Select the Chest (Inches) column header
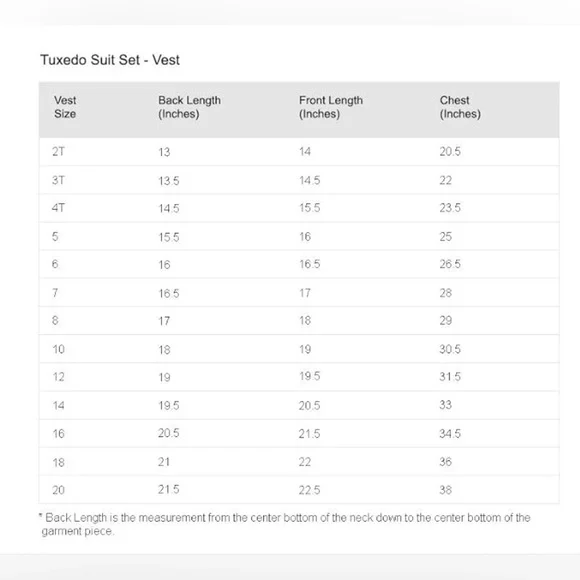 coord(460,107)
